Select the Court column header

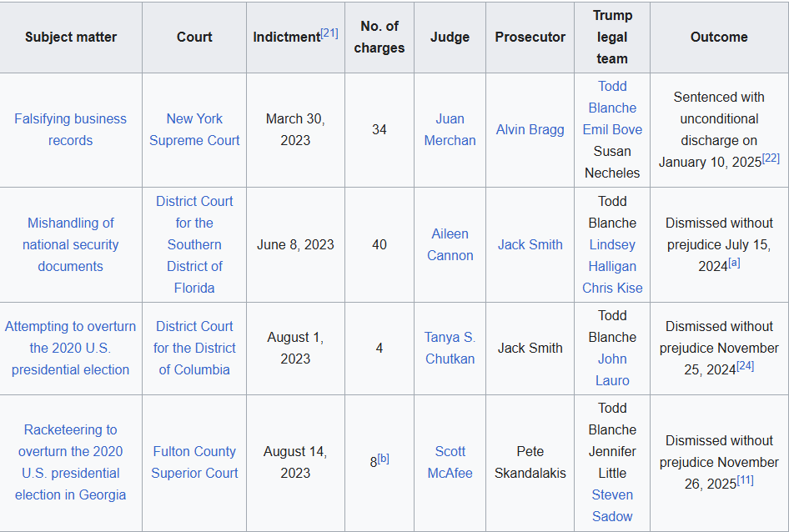194,38
